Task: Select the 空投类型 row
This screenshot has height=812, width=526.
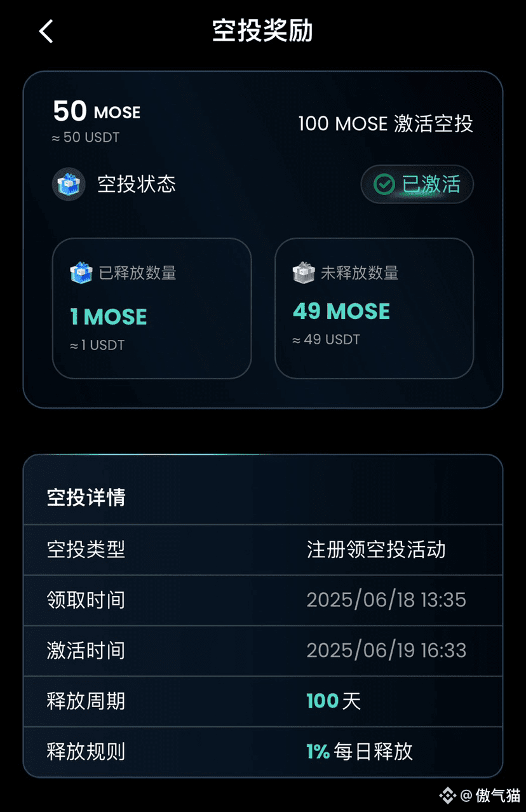Action: 263,550
